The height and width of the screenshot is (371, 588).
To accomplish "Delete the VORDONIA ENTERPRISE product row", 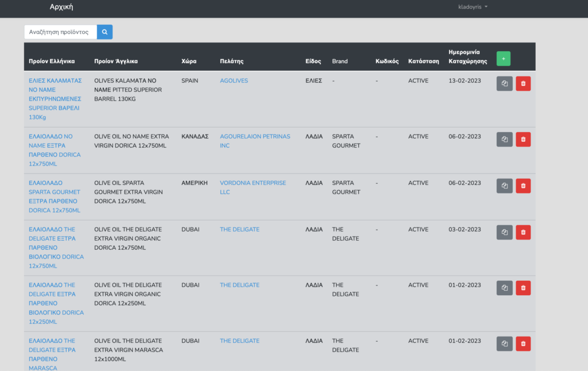I will [x=523, y=185].
